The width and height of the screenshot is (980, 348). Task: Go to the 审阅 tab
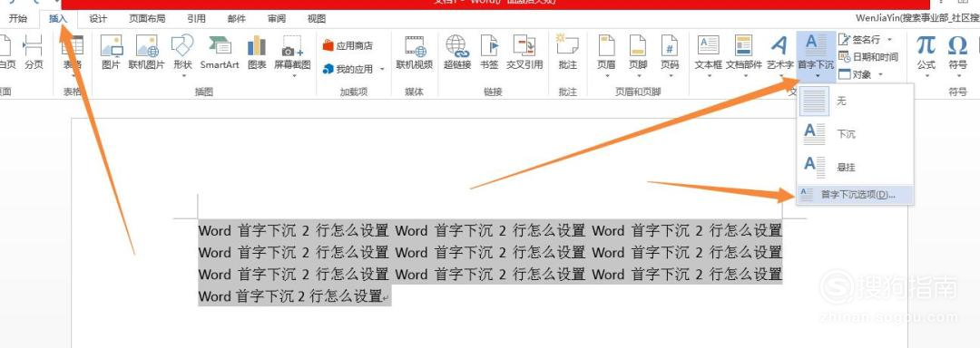276,19
